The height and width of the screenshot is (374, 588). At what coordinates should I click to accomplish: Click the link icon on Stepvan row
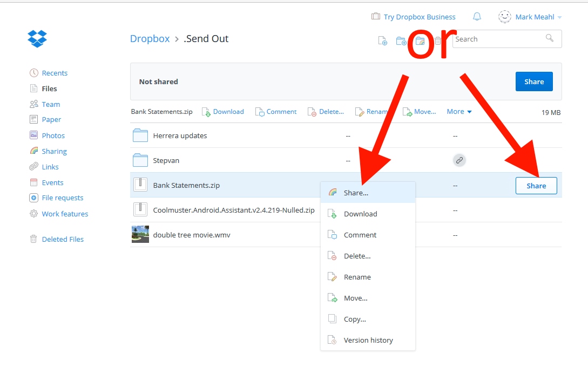[459, 160]
